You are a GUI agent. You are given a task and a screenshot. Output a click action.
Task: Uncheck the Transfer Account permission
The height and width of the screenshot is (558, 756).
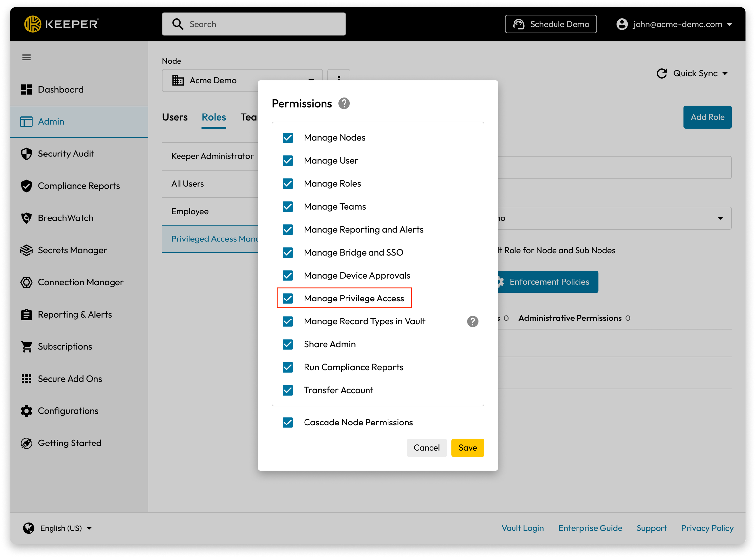(x=288, y=390)
